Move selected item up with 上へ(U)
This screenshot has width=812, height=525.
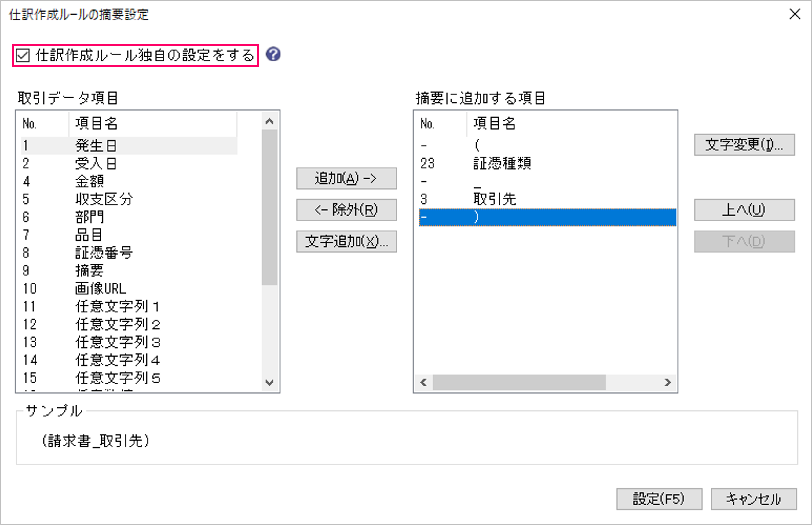click(x=744, y=210)
